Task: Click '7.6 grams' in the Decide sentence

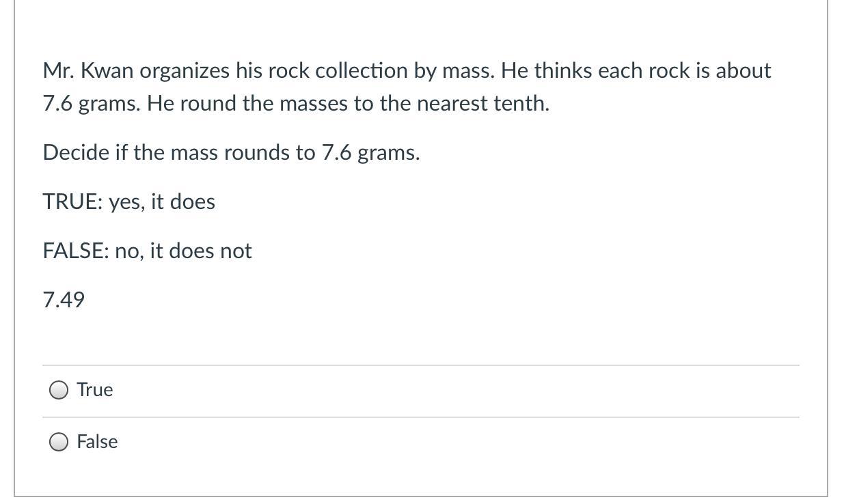Action: [x=370, y=152]
